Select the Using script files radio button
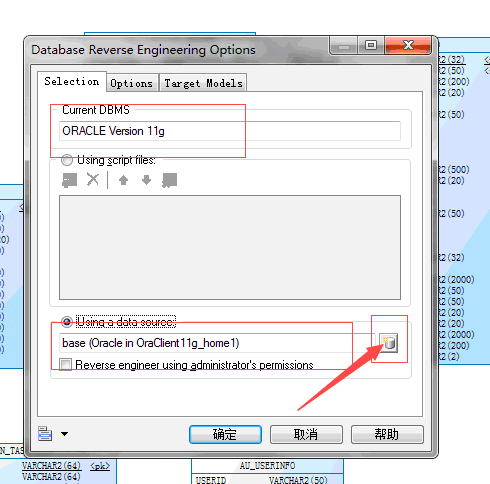The height and width of the screenshot is (484, 490). pyautogui.click(x=67, y=160)
